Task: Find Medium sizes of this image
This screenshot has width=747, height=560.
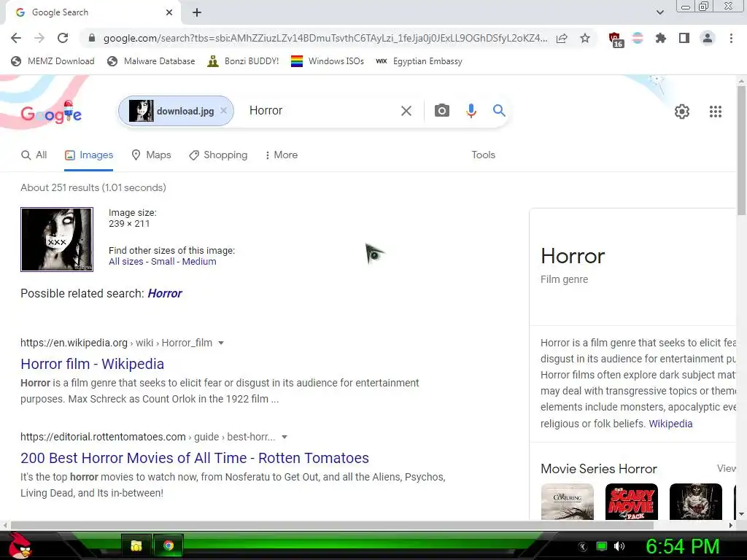Action: (199, 262)
